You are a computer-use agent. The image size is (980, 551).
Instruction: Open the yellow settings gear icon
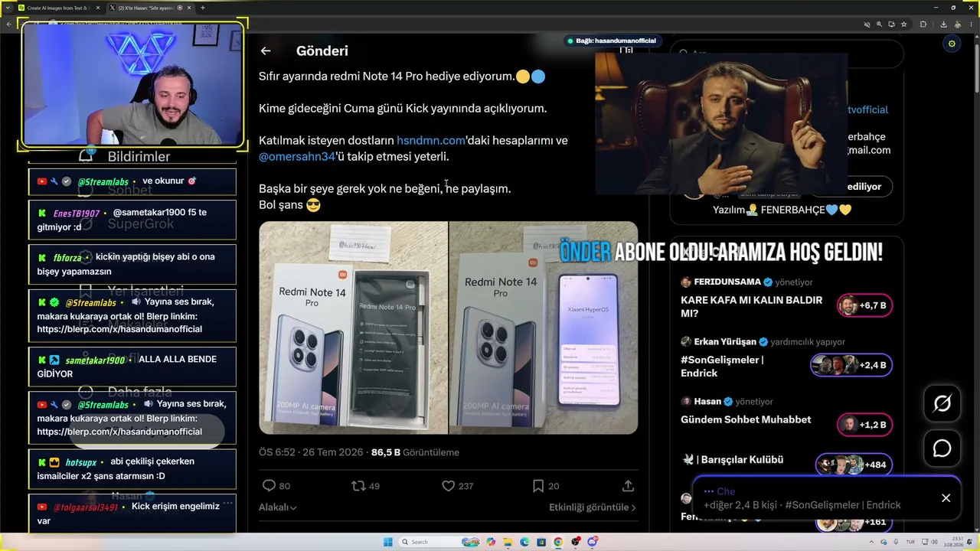coord(952,44)
